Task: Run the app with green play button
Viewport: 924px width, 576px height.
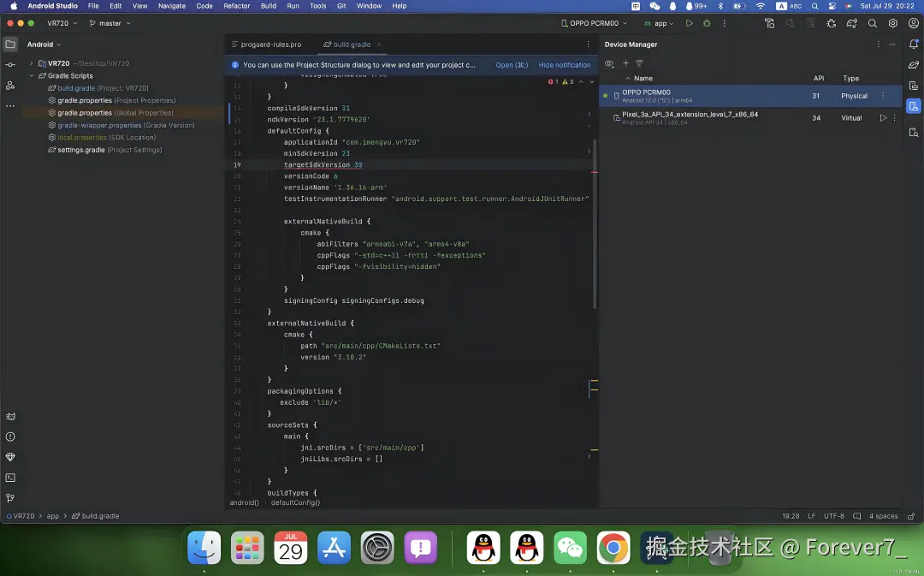Action: point(689,24)
